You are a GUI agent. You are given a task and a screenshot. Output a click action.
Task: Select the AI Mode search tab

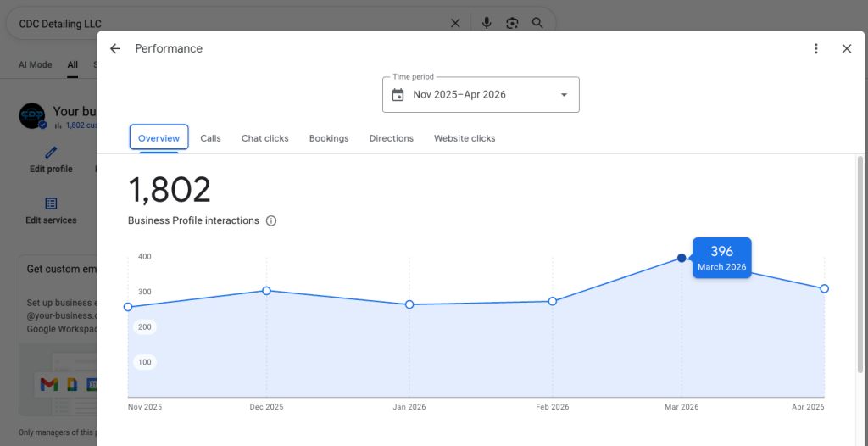(x=35, y=64)
